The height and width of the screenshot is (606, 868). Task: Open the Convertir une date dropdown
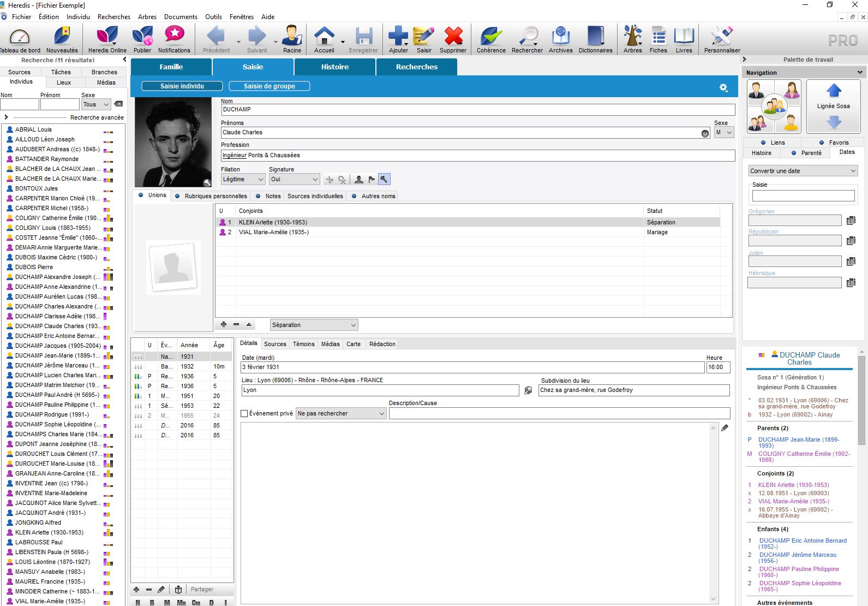coord(803,171)
